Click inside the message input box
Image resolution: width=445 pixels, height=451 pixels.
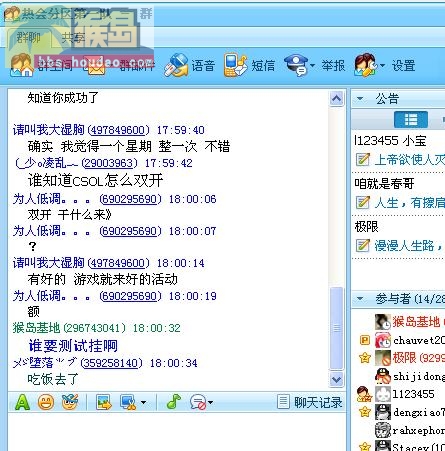pos(177,432)
